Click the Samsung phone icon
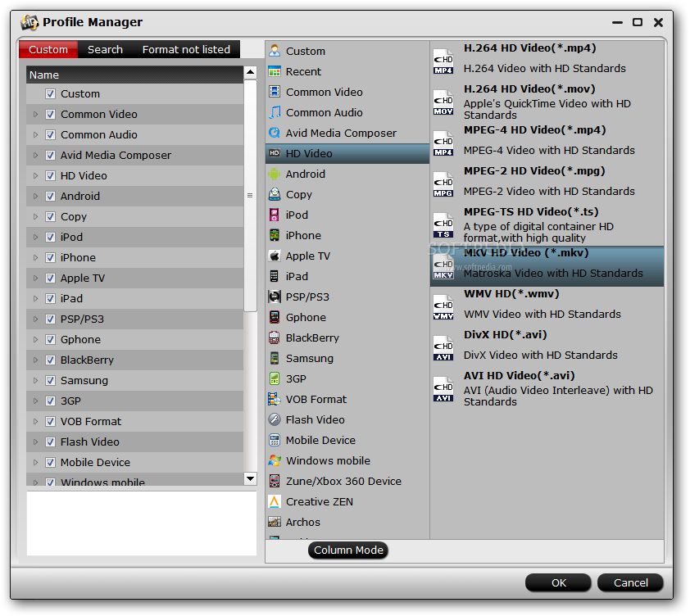This screenshot has height=616, width=690. [275, 358]
